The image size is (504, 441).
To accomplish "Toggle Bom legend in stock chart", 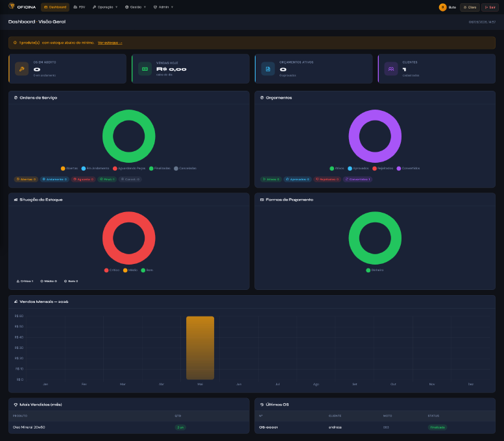I will tap(147, 270).
